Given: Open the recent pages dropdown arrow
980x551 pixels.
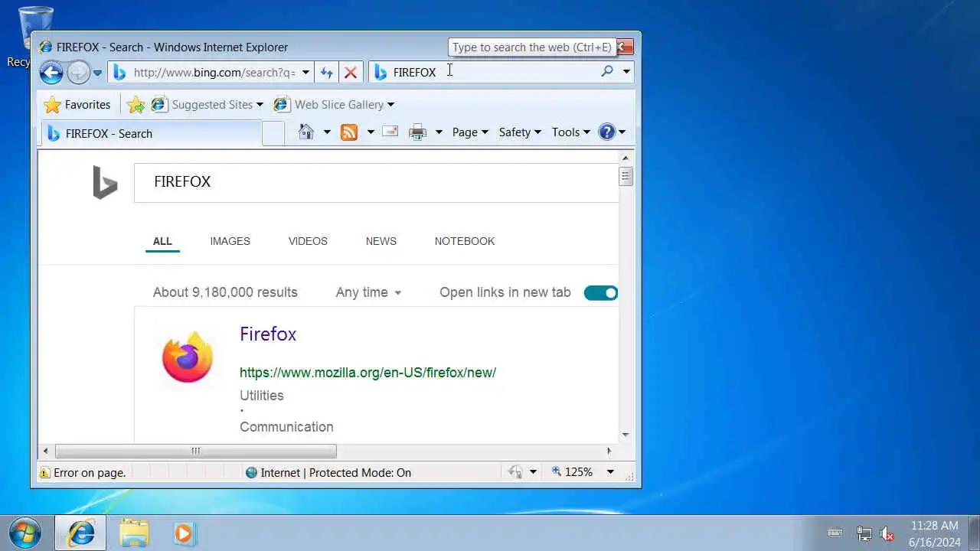Looking at the screenshot, I should tap(97, 73).
